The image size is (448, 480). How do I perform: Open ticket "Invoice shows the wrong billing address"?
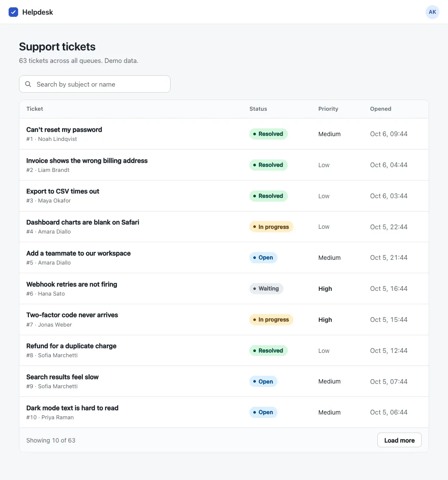point(87,161)
